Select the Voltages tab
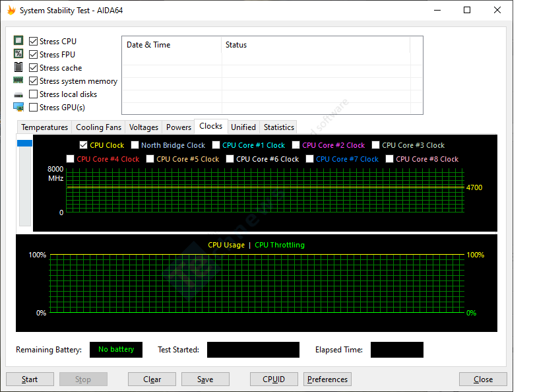Screen dimensions: 533x392 click(x=144, y=127)
